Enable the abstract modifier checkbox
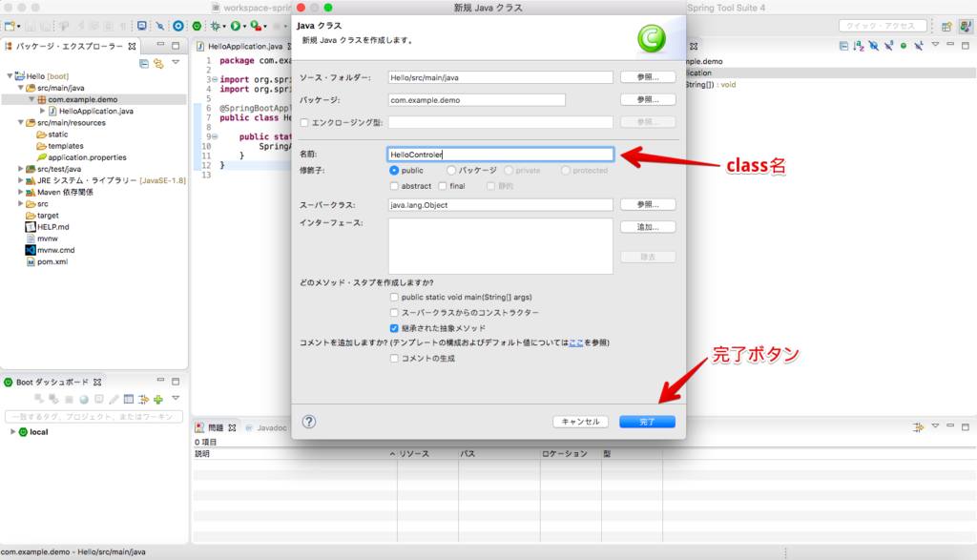 click(x=393, y=186)
